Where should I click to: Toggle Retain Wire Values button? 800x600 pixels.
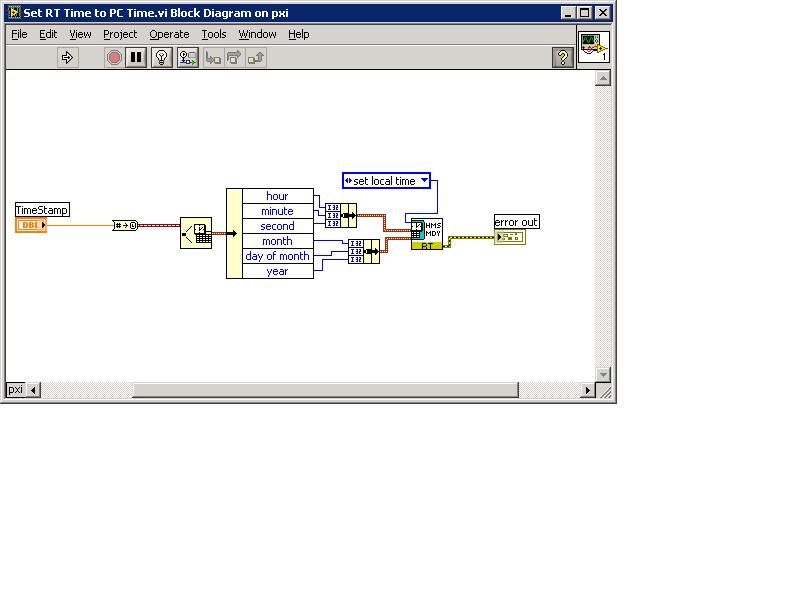click(188, 57)
